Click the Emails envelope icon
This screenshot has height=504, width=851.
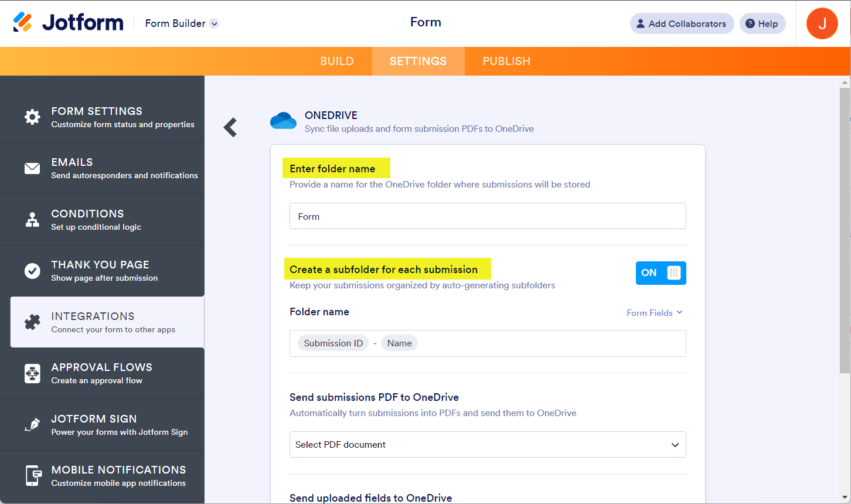pyautogui.click(x=32, y=168)
